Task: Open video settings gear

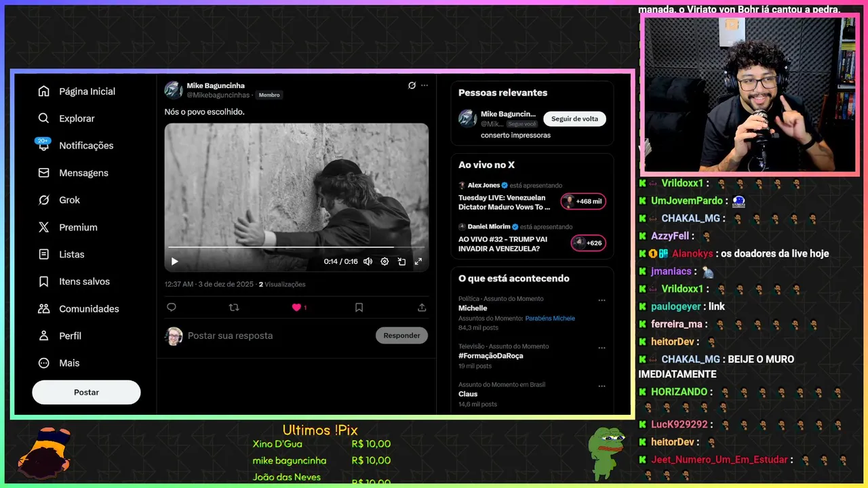Action: pyautogui.click(x=384, y=262)
